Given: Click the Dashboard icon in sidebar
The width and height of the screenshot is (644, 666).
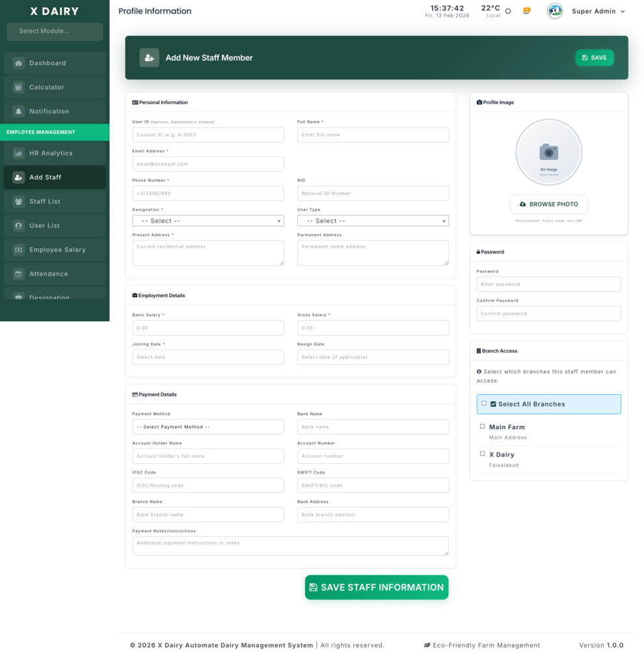Looking at the screenshot, I should (x=18, y=63).
